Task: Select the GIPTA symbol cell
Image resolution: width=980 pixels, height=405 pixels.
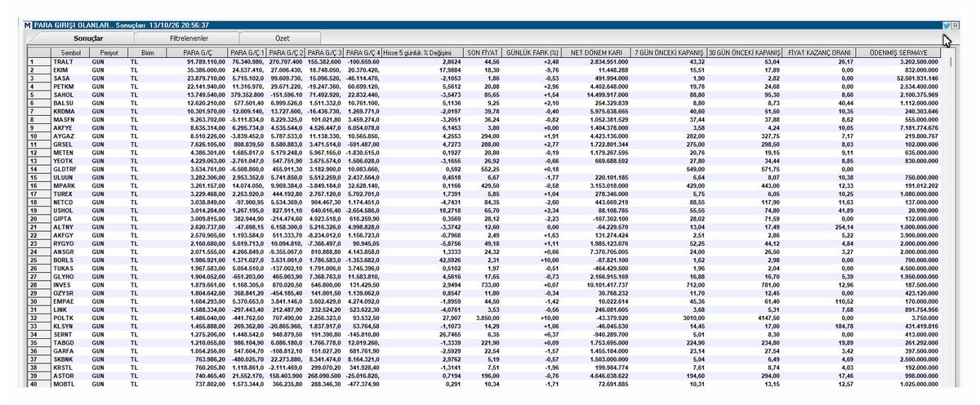Action: pos(70,220)
